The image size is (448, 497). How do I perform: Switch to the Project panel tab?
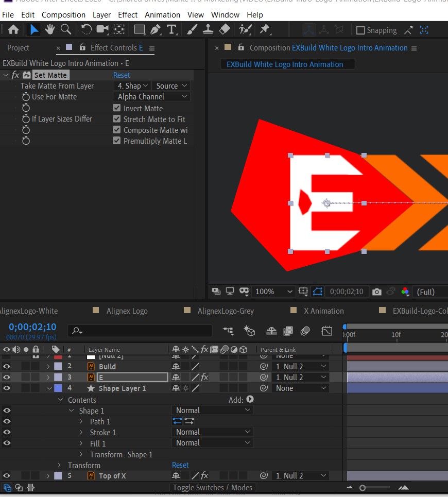(18, 48)
